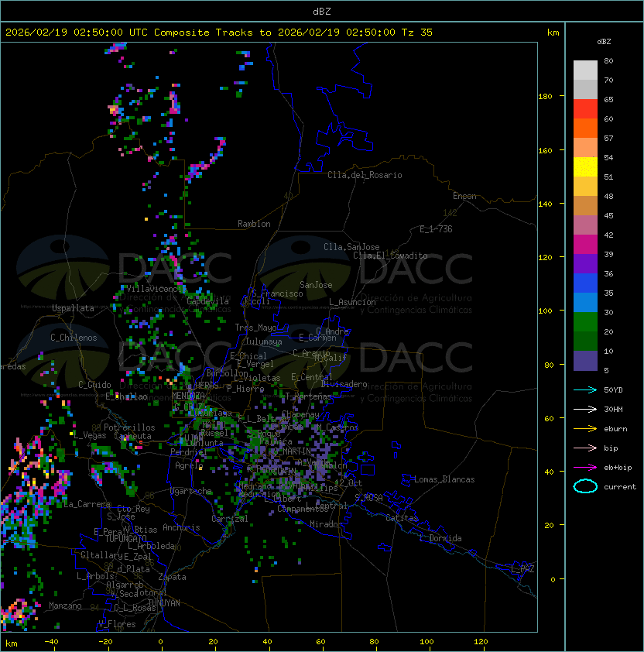Click the 'L_PAZ' map label
Image resolution: width=644 pixels, height=652 pixels.
[x=522, y=568]
